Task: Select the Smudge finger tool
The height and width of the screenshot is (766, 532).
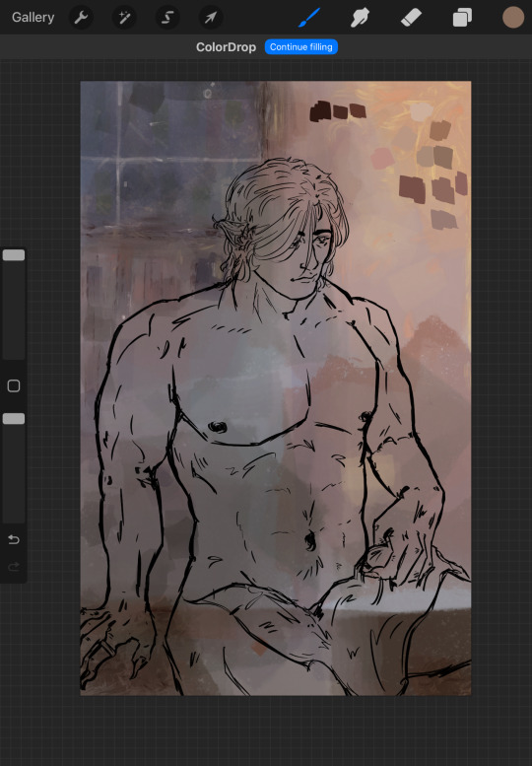Action: tap(360, 18)
